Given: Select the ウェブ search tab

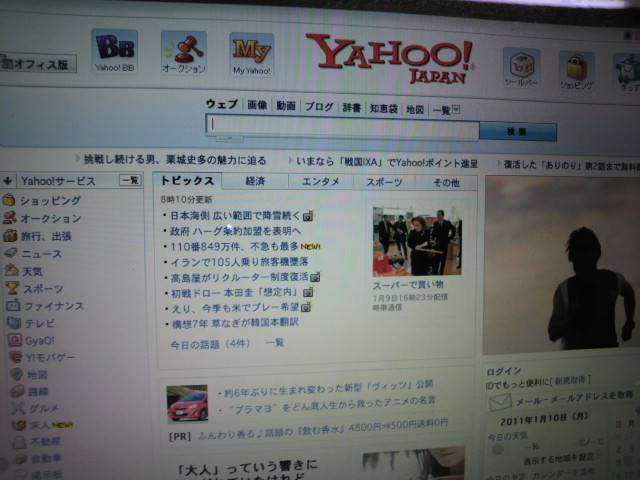Looking at the screenshot, I should (x=222, y=104).
